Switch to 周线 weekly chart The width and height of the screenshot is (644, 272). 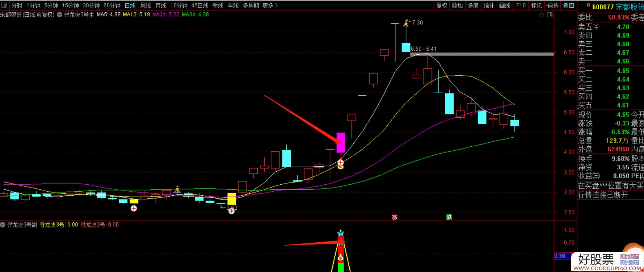click(x=145, y=5)
